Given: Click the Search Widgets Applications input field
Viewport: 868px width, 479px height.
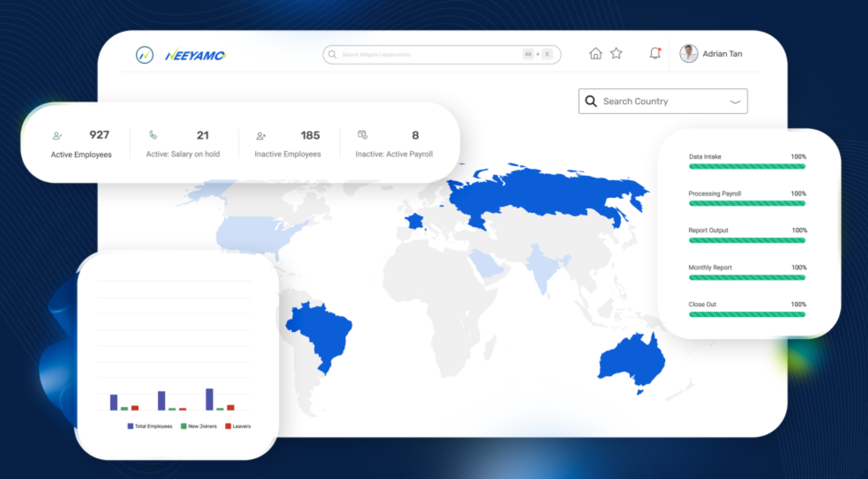Looking at the screenshot, I should pos(421,54).
